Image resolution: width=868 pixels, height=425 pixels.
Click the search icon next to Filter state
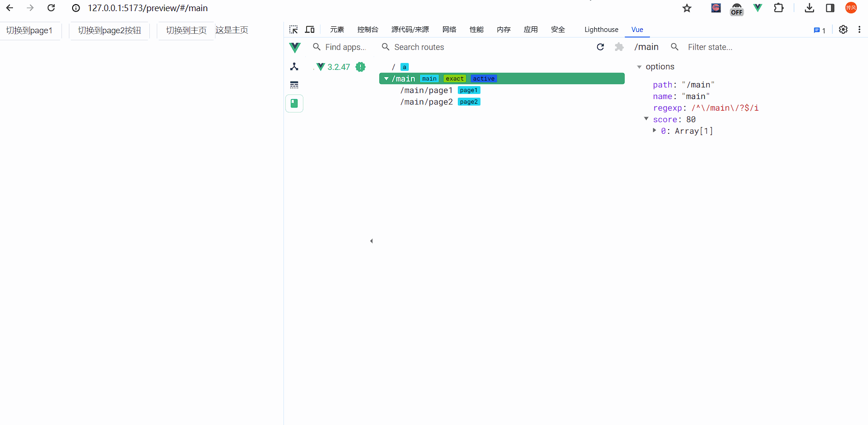coord(675,47)
